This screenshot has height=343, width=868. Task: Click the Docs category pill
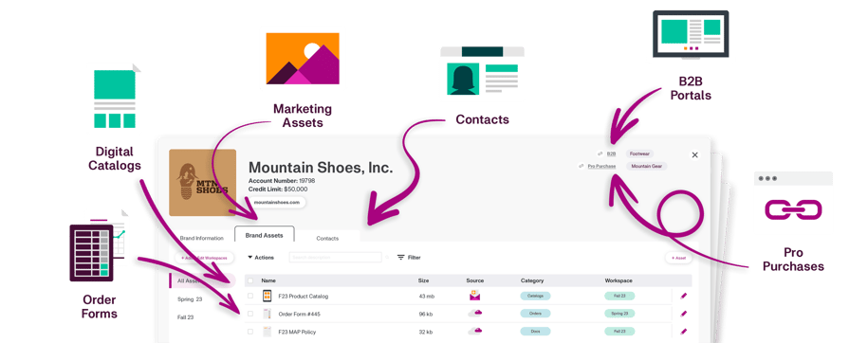[535, 332]
